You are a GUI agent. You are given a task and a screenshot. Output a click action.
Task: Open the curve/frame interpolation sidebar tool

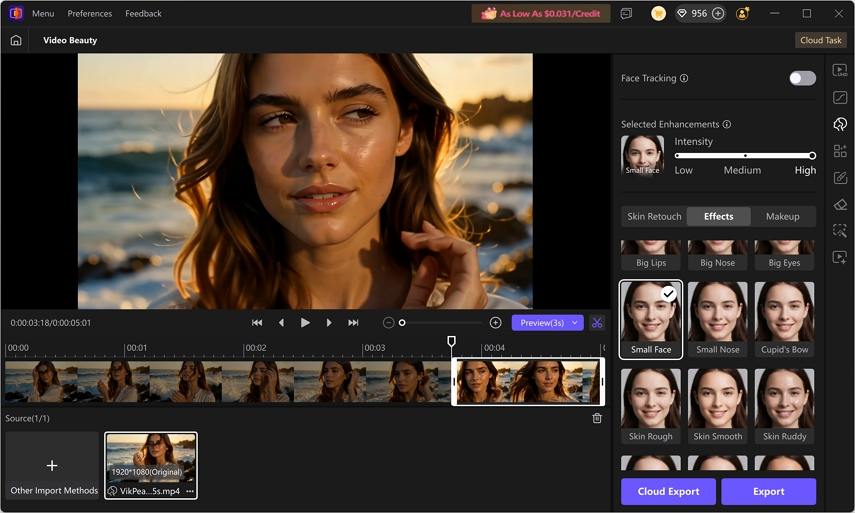click(840, 97)
